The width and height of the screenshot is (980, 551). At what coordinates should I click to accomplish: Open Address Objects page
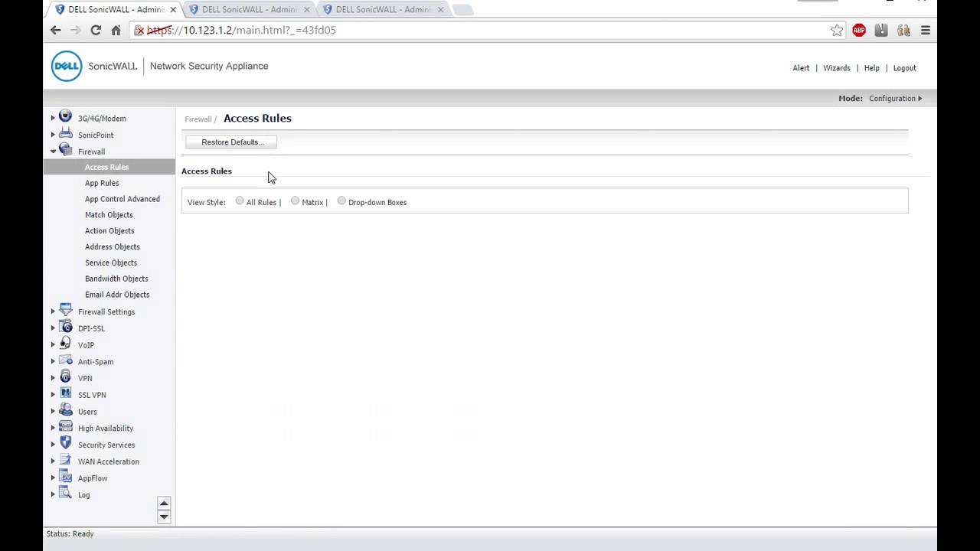click(113, 246)
